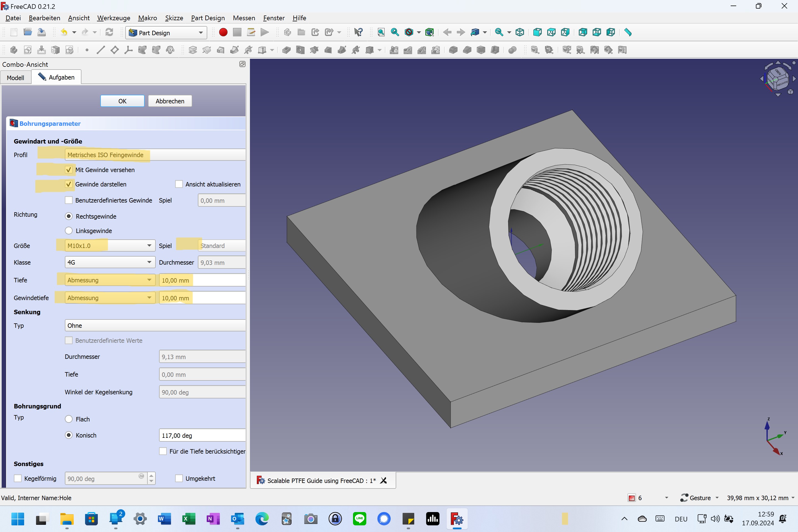Screen dimensions: 798x532
Task: Set right view
Action: tap(565, 32)
